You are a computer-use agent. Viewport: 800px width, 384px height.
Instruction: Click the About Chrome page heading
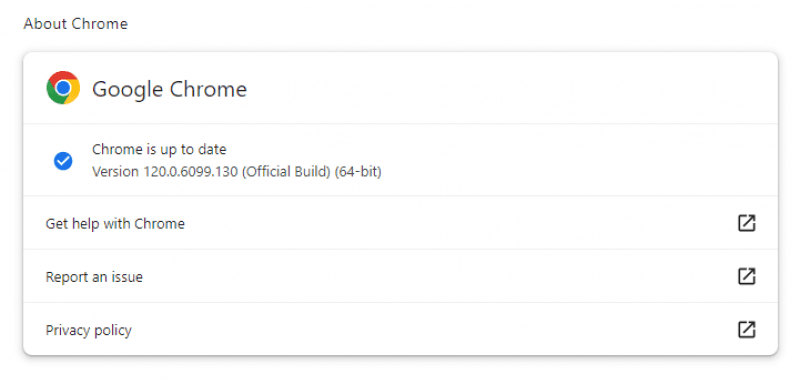coord(76,23)
